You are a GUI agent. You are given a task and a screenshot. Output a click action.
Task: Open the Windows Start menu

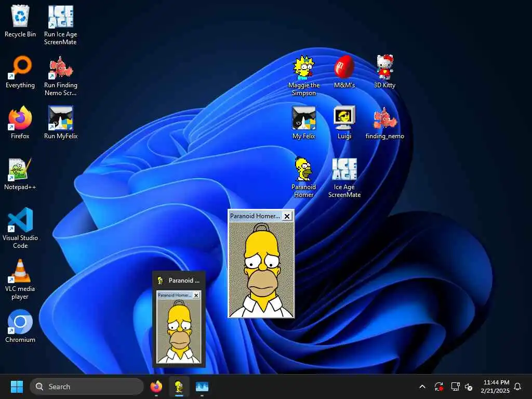pyautogui.click(x=17, y=387)
